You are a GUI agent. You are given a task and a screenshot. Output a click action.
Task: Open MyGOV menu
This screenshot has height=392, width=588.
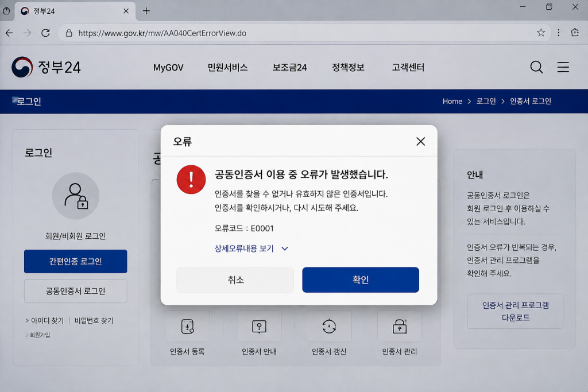(168, 68)
